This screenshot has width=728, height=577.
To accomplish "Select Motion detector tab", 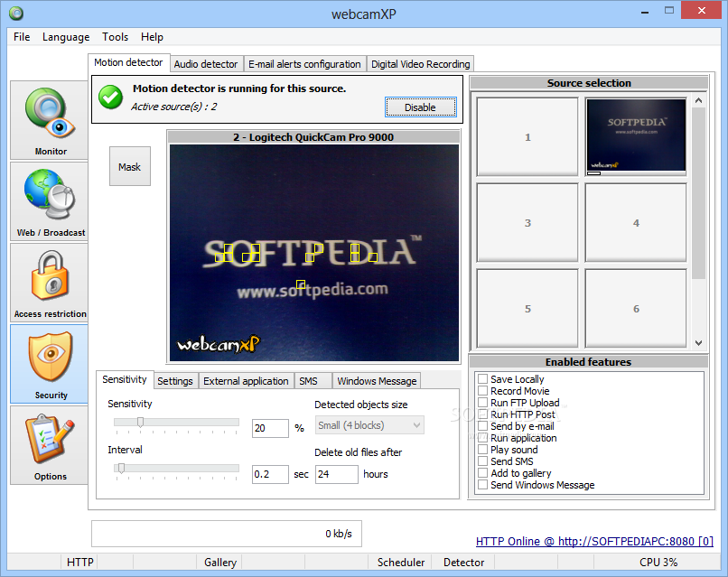I will [x=128, y=62].
